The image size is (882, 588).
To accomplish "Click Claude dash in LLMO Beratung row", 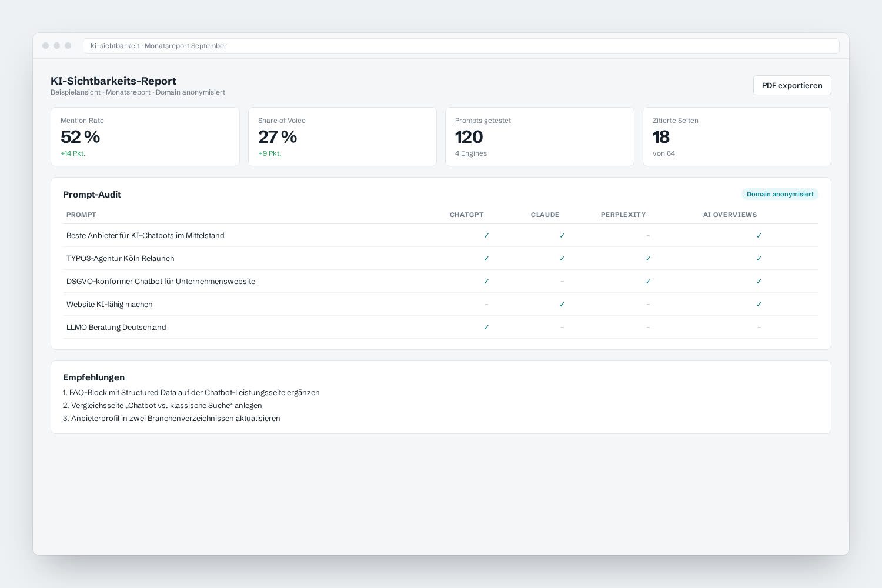I will pyautogui.click(x=562, y=327).
